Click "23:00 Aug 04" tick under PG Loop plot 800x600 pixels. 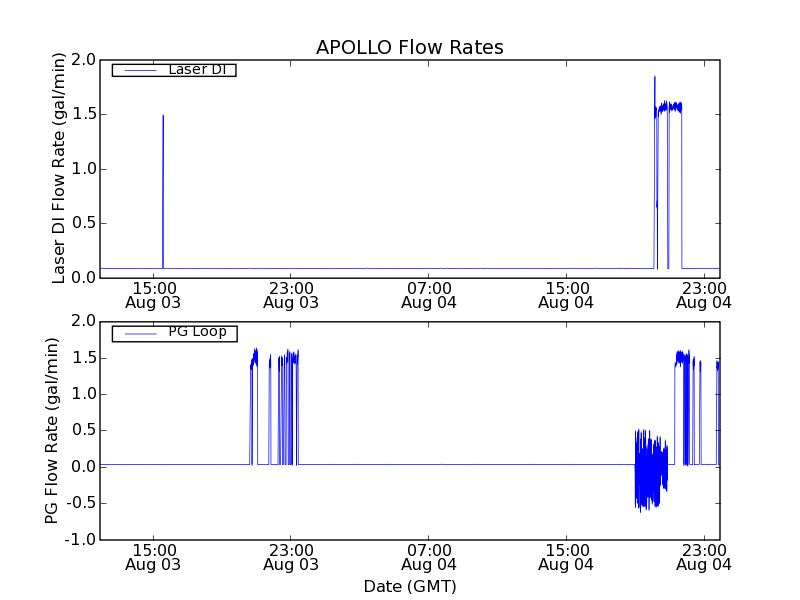[704, 558]
